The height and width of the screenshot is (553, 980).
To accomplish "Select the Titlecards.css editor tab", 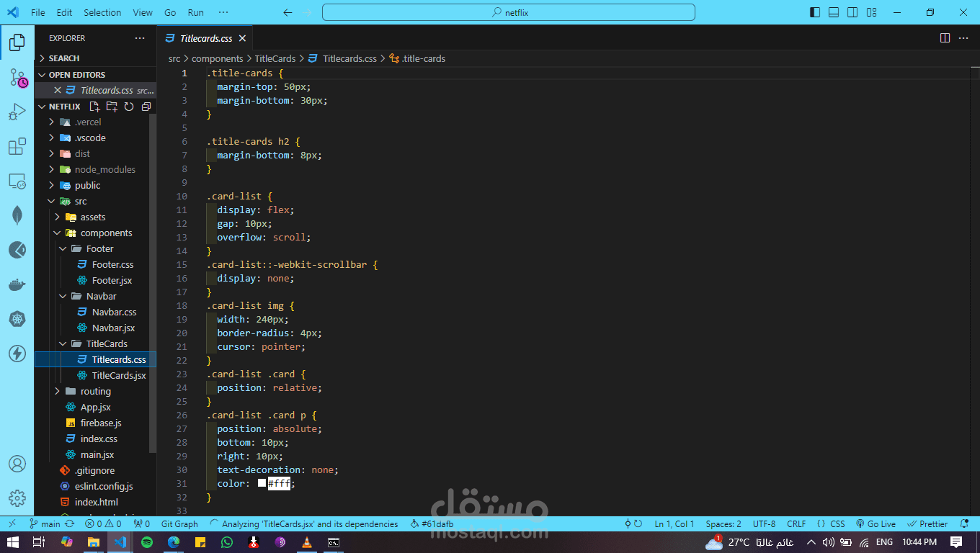I will [x=206, y=38].
